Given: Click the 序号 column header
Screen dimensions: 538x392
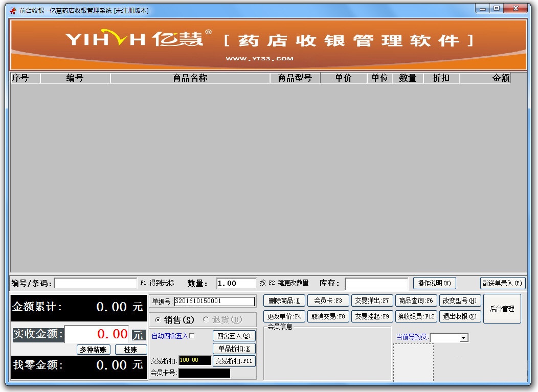Looking at the screenshot, I should [x=25, y=78].
